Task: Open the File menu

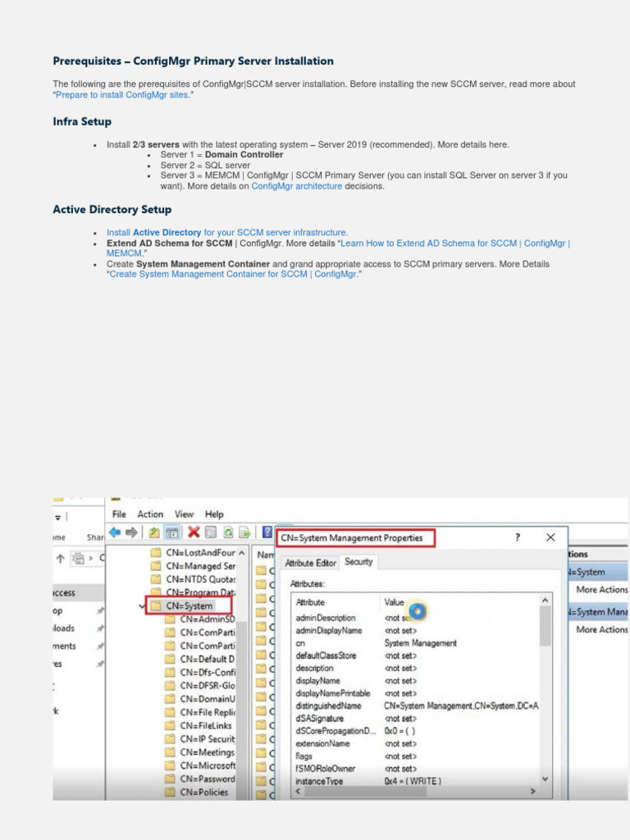Action: coord(119,514)
